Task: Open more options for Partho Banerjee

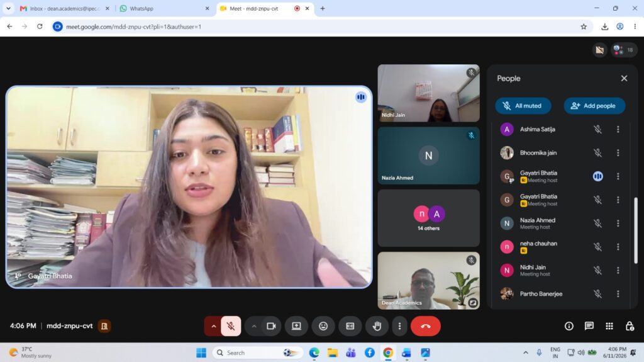Action: click(x=618, y=294)
